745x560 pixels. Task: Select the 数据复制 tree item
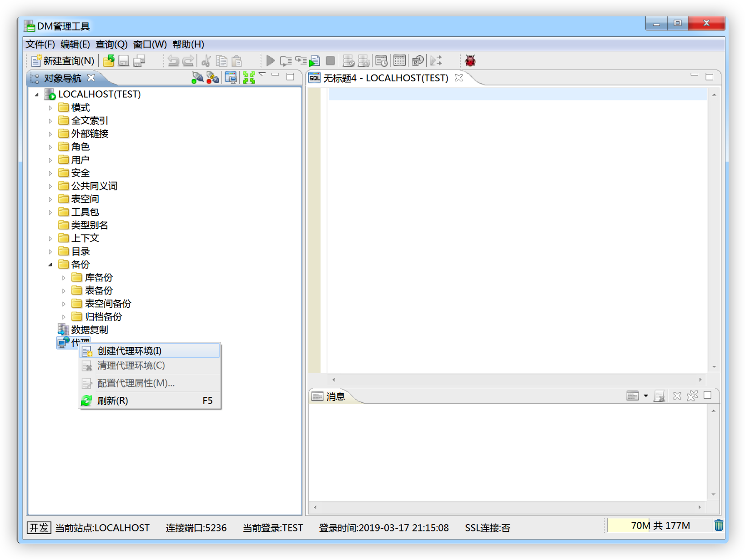tap(83, 330)
